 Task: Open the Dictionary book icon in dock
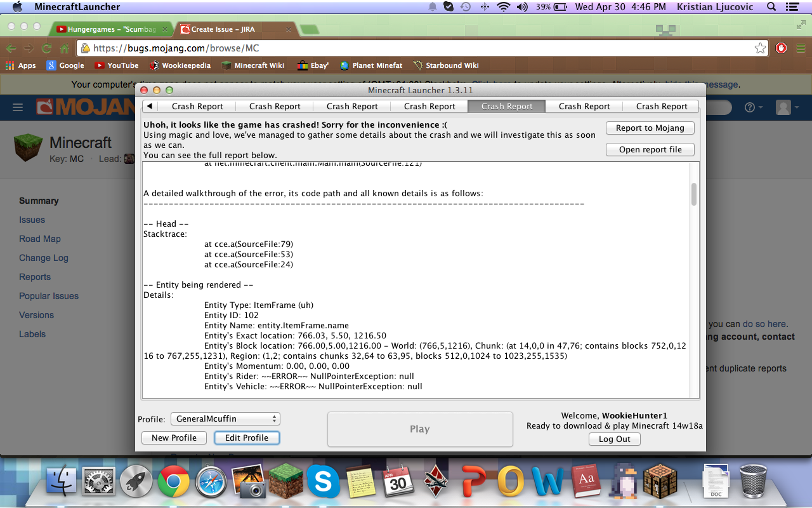point(587,481)
